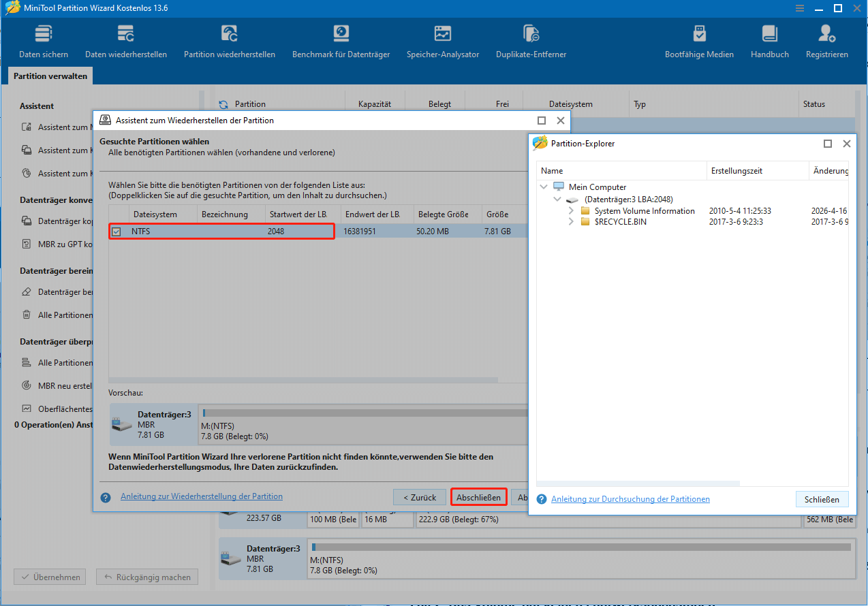
Task: Select Partition verwalten tab
Action: pyautogui.click(x=50, y=76)
